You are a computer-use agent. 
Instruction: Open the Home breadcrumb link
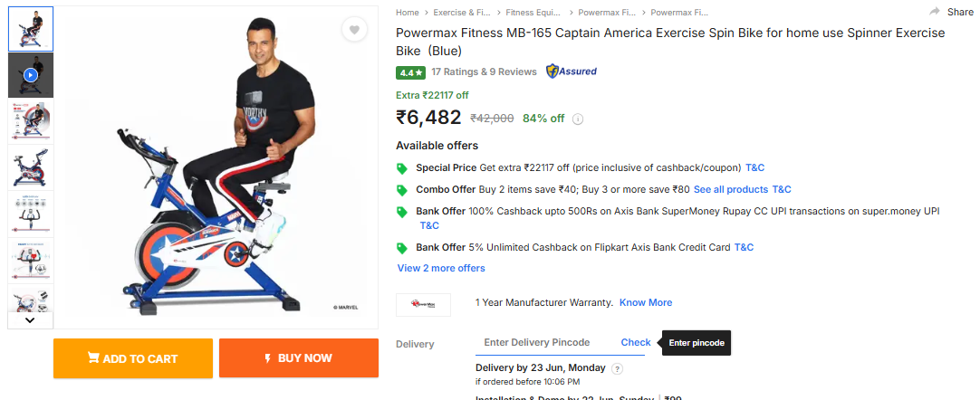coord(408,13)
